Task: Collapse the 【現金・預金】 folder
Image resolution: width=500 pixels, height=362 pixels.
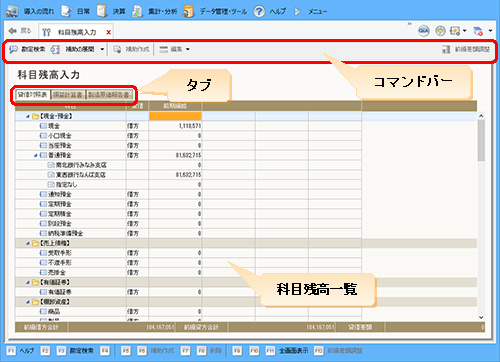Action: point(28,116)
